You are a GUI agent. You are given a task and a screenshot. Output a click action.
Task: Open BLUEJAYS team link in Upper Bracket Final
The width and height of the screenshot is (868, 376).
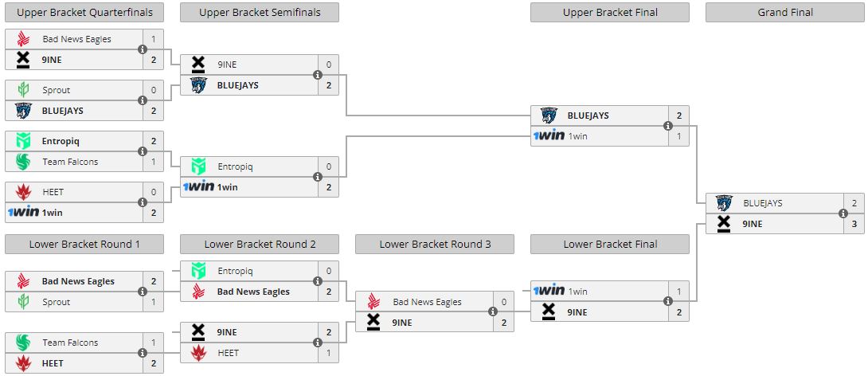pos(588,116)
